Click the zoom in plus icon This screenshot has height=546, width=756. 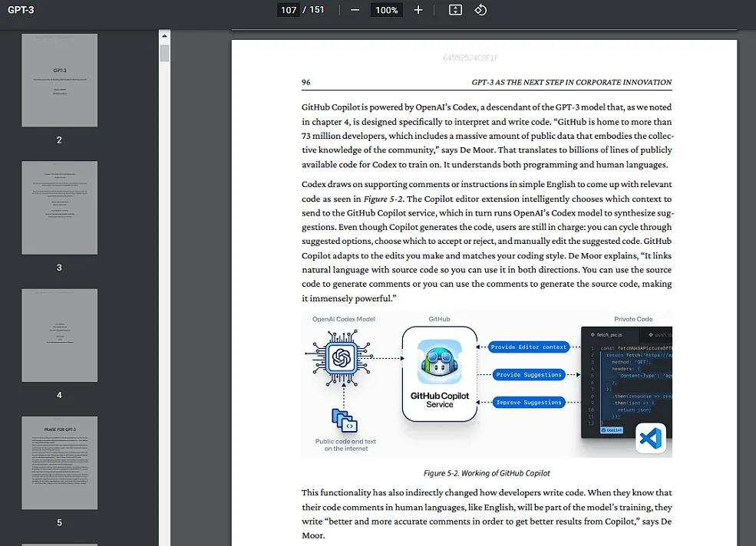click(418, 10)
